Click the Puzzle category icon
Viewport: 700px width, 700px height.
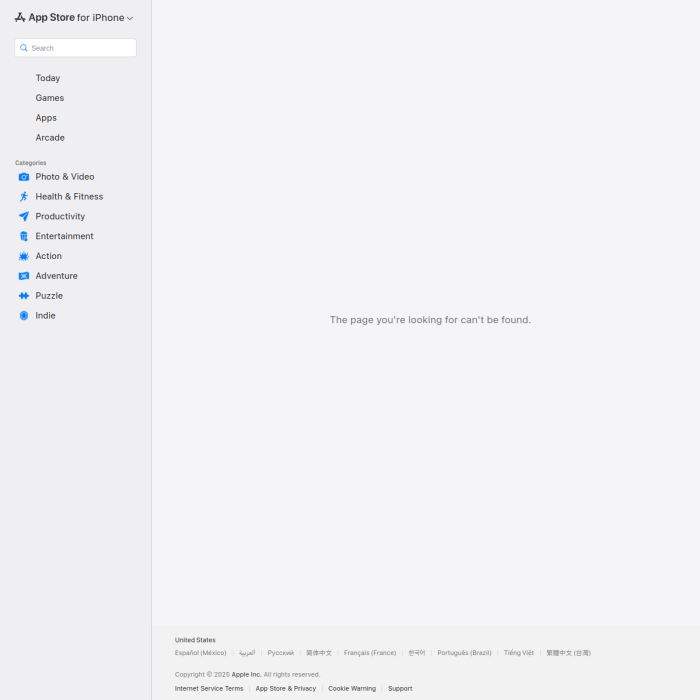(24, 296)
